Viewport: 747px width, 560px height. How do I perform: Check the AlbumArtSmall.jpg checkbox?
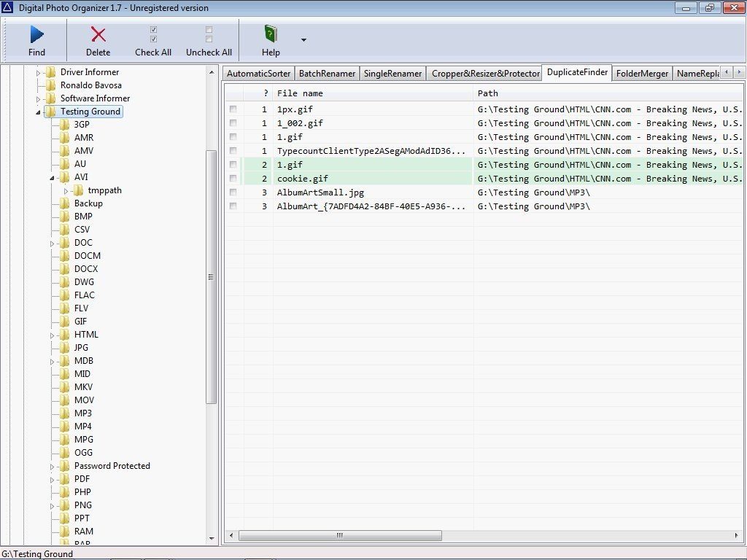point(232,192)
